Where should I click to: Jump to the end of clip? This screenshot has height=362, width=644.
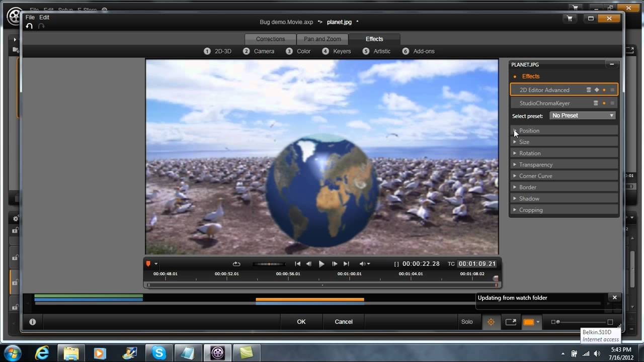[346, 264]
